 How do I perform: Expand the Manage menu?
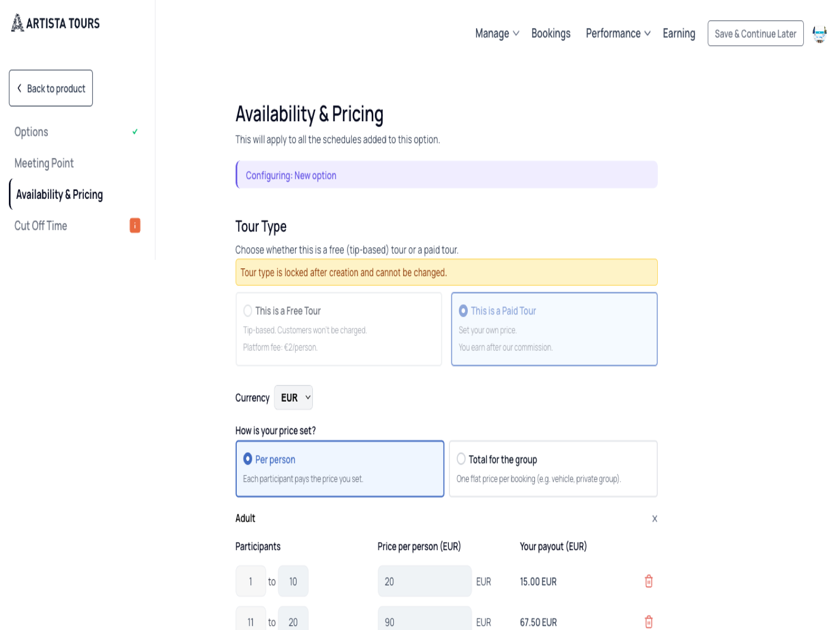point(497,34)
